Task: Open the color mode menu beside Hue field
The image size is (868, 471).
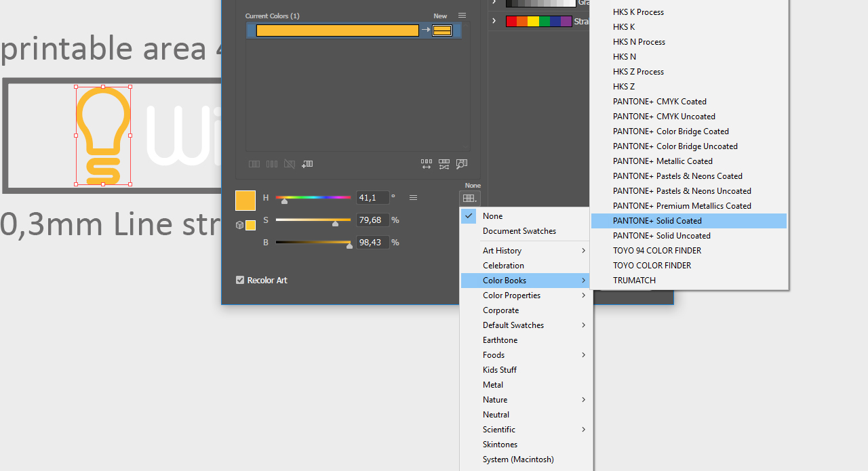Action: 413,198
